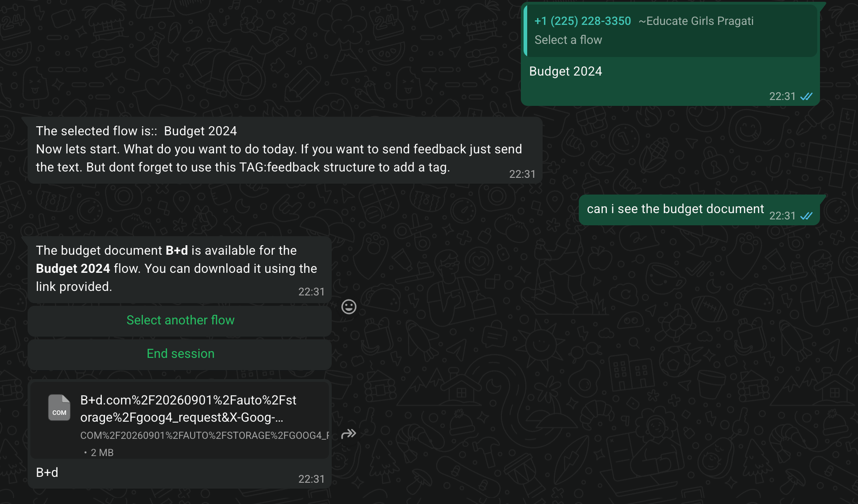858x504 pixels.
Task: Click 'The selected flow is:: Budget 2024' text
Action: [136, 131]
